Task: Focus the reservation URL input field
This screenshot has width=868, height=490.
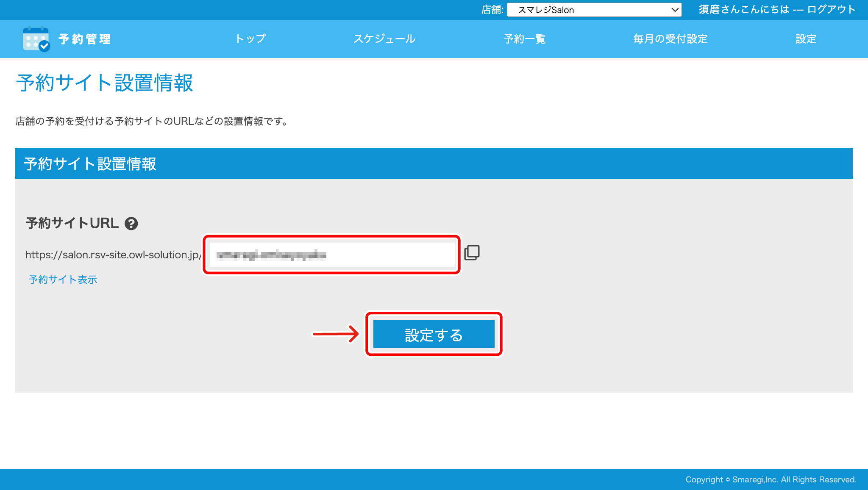Action: pyautogui.click(x=331, y=255)
